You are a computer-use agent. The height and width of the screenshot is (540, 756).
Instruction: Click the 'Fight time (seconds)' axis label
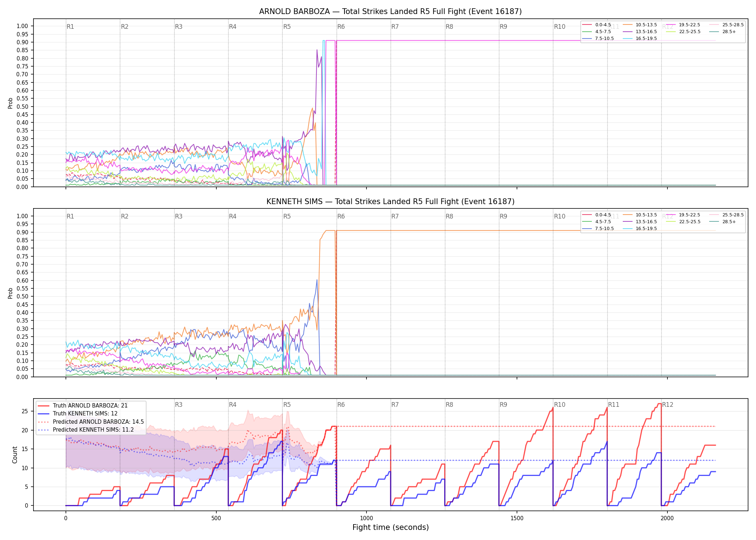click(x=391, y=527)
